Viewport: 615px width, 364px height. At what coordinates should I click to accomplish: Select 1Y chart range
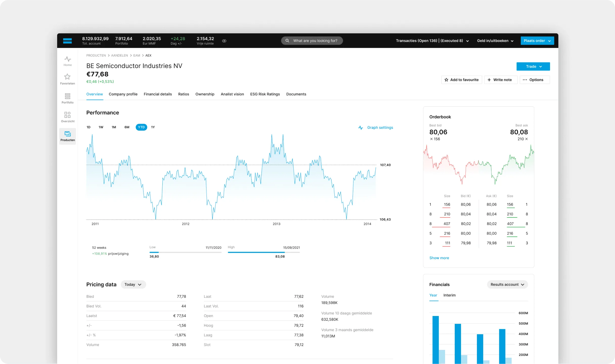click(x=153, y=127)
